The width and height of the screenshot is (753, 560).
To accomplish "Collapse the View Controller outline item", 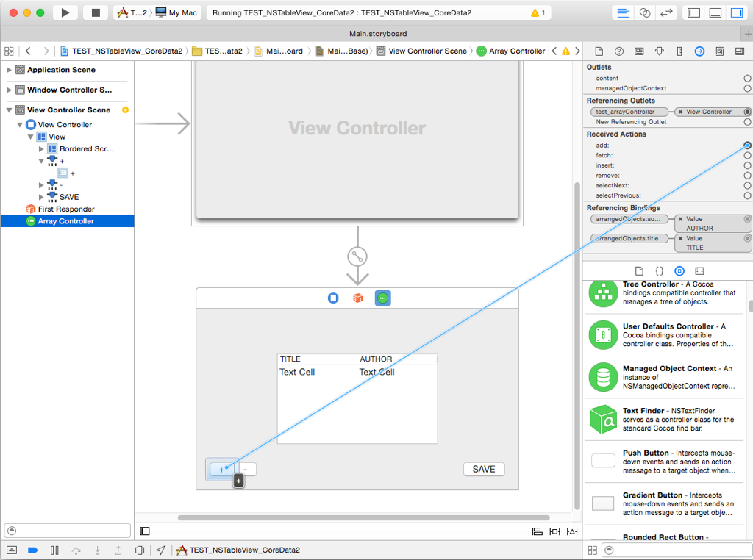I will click(20, 125).
